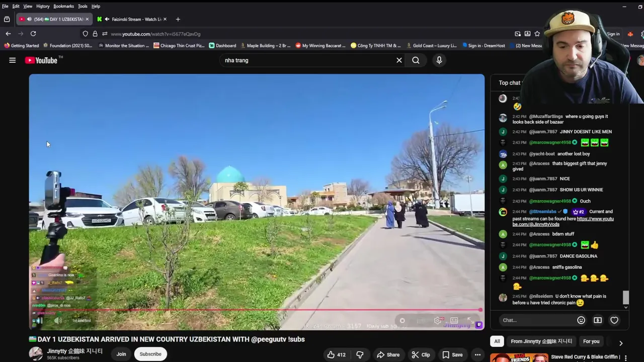Viewport: 644px width, 362px height.
Task: Send a heart reaction in chat
Action: [614, 320]
